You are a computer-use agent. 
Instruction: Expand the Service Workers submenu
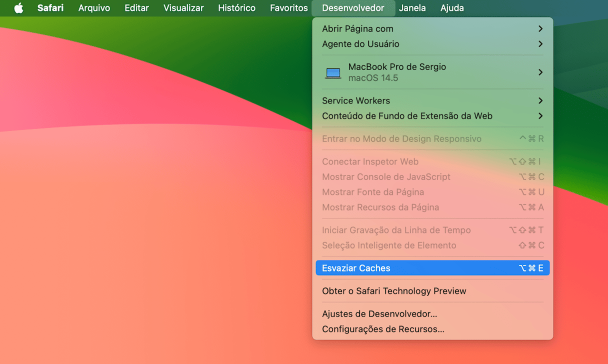pos(432,100)
